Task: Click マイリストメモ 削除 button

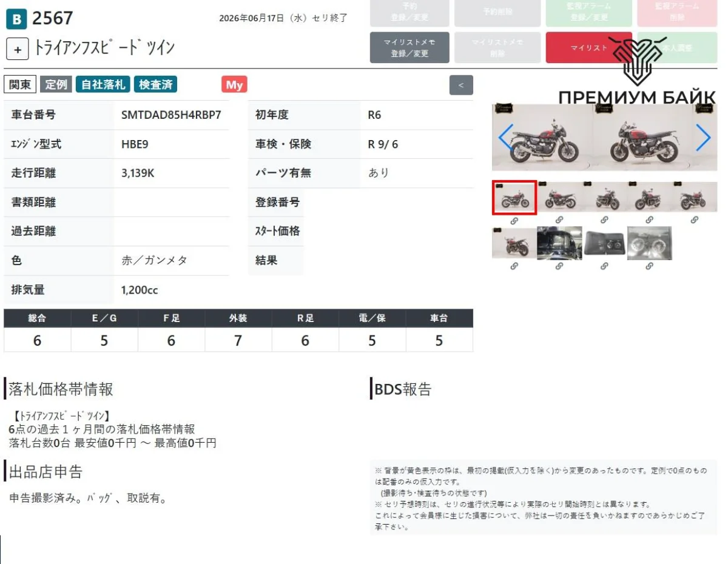Action: (x=497, y=47)
